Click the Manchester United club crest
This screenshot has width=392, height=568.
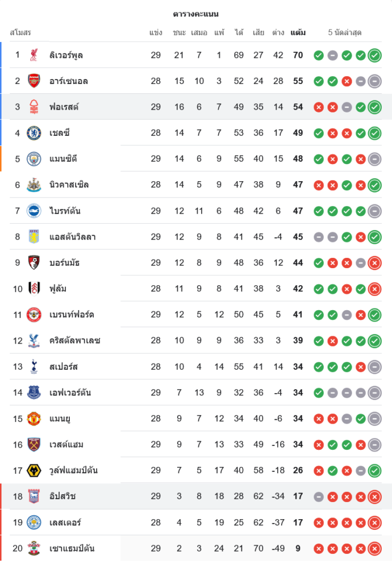(34, 419)
